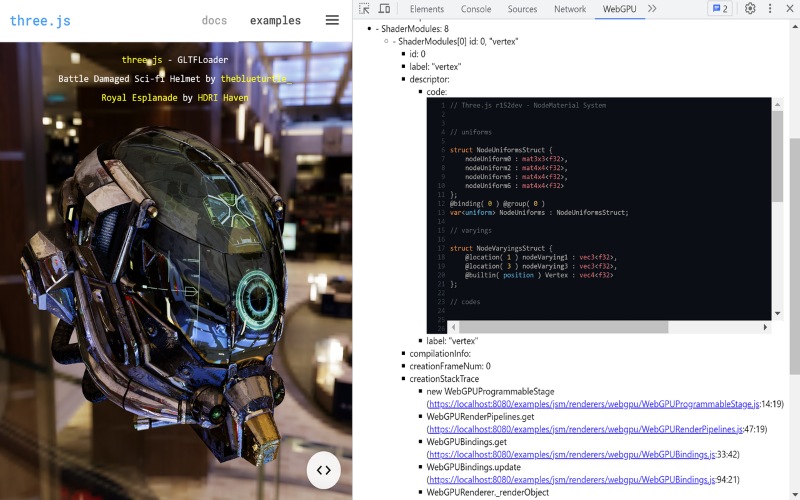
Task: Select the creationStackTrace row
Action: pos(444,379)
